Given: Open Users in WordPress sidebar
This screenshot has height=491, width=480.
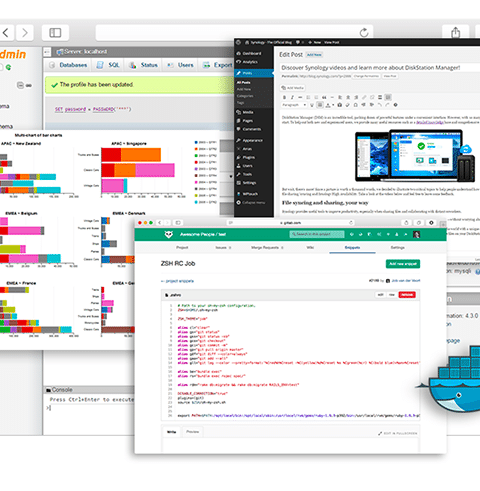Looking at the screenshot, I should click(244, 166).
